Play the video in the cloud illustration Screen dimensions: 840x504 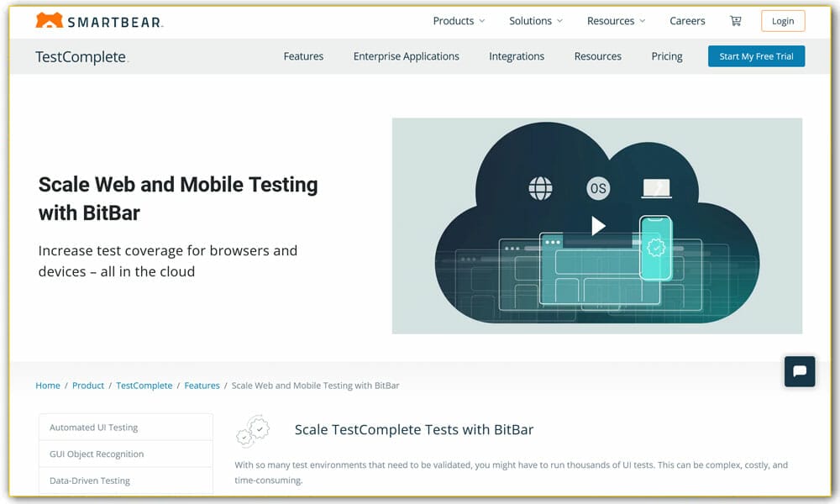point(598,225)
